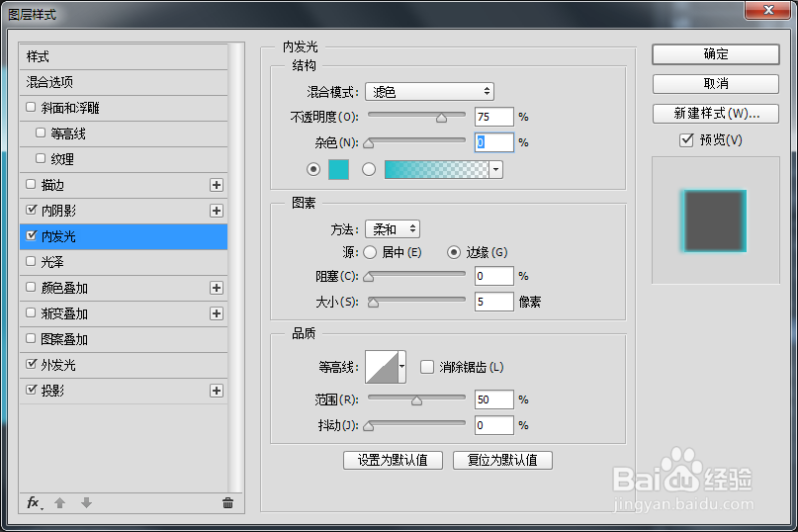This screenshot has height=532, width=798.
Task: Move effect up with the up arrow
Action: coord(60,503)
